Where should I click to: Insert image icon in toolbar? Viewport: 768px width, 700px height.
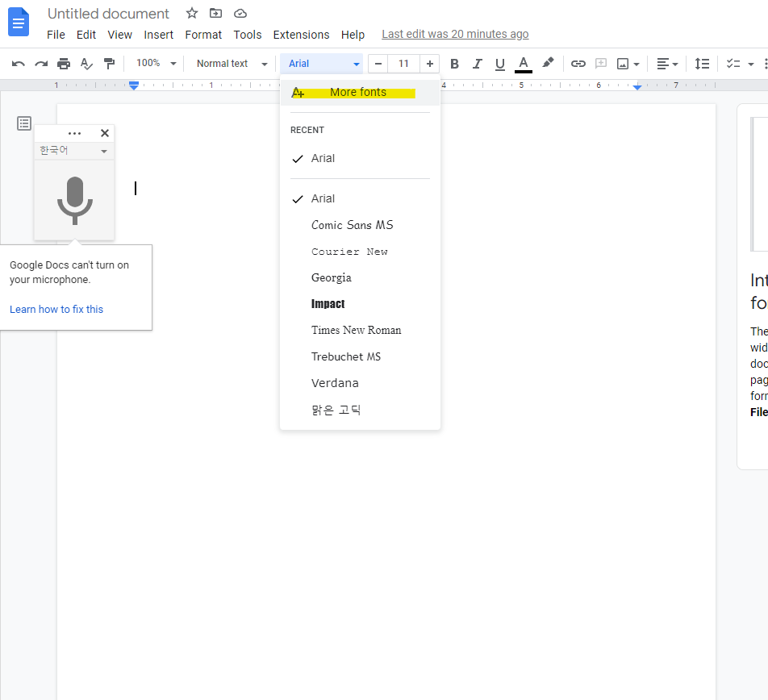(x=623, y=64)
